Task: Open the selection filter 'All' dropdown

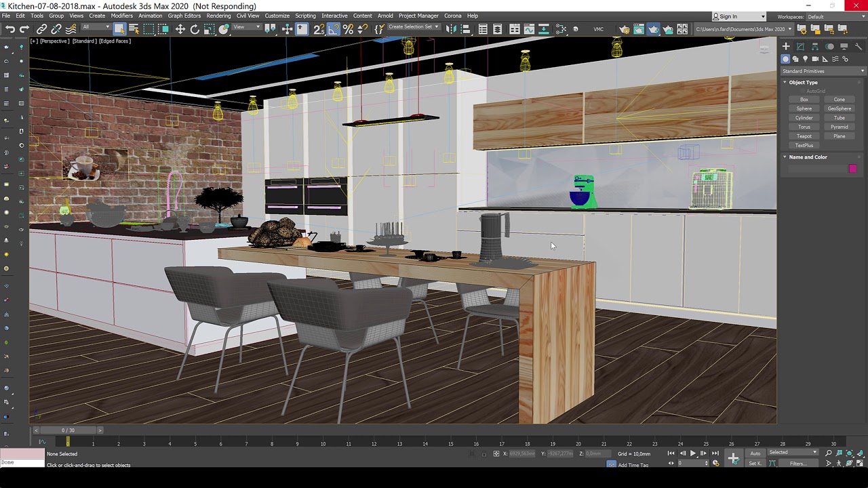Action: [96, 27]
